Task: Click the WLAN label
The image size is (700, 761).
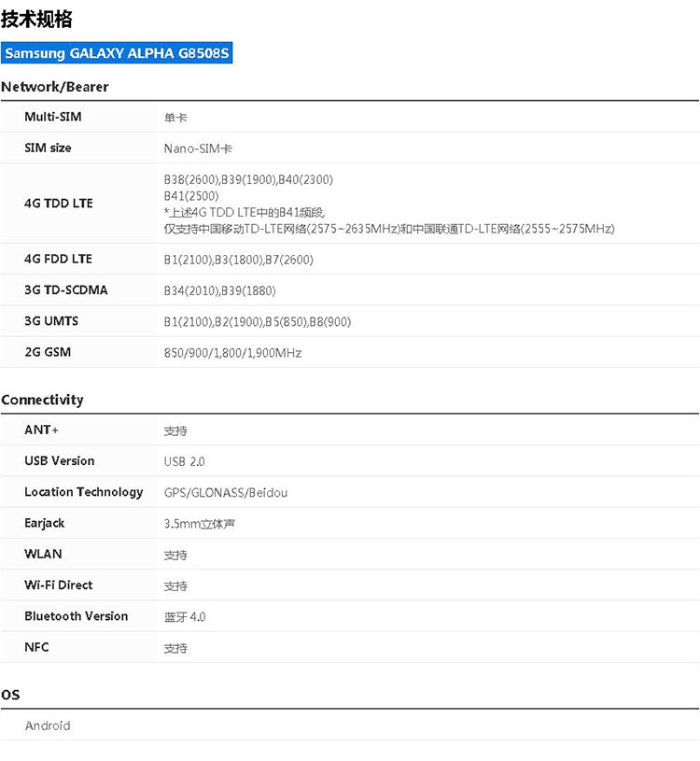Action: click(x=43, y=554)
